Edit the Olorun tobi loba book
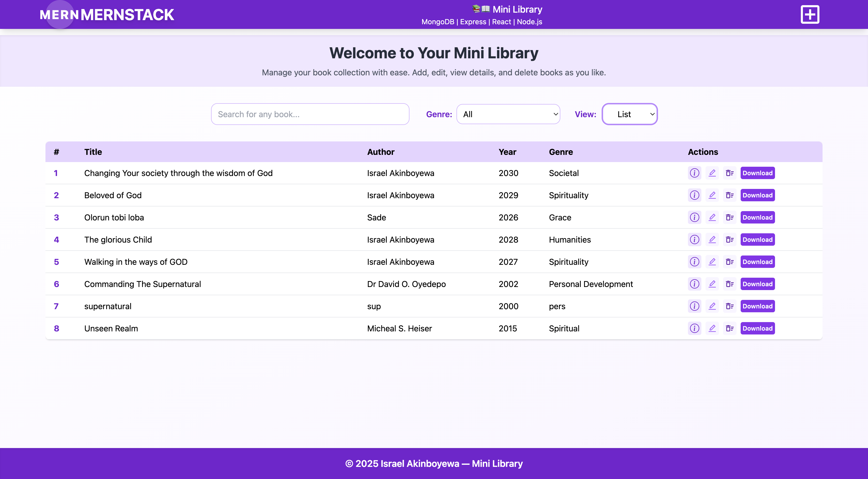This screenshot has height=479, width=868. (x=712, y=218)
